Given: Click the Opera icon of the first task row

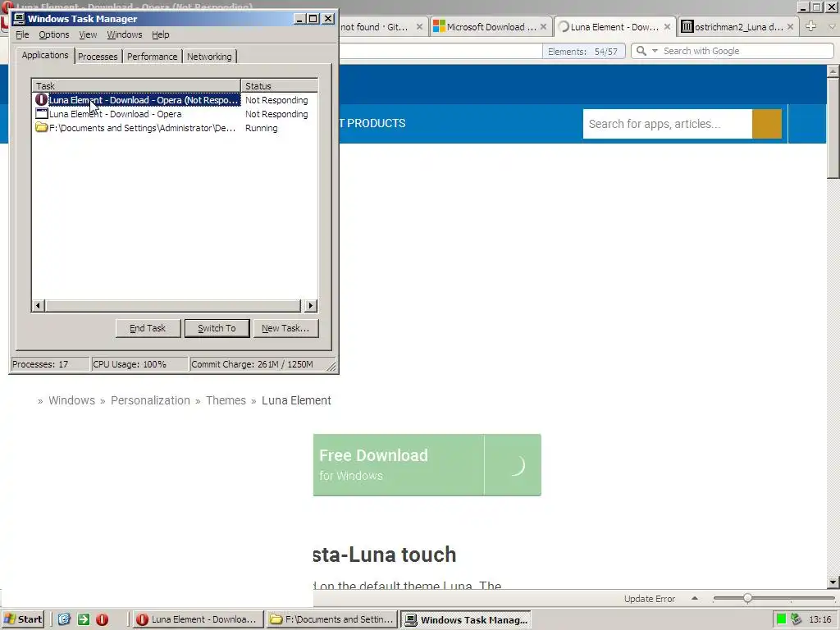Looking at the screenshot, I should (41, 99).
